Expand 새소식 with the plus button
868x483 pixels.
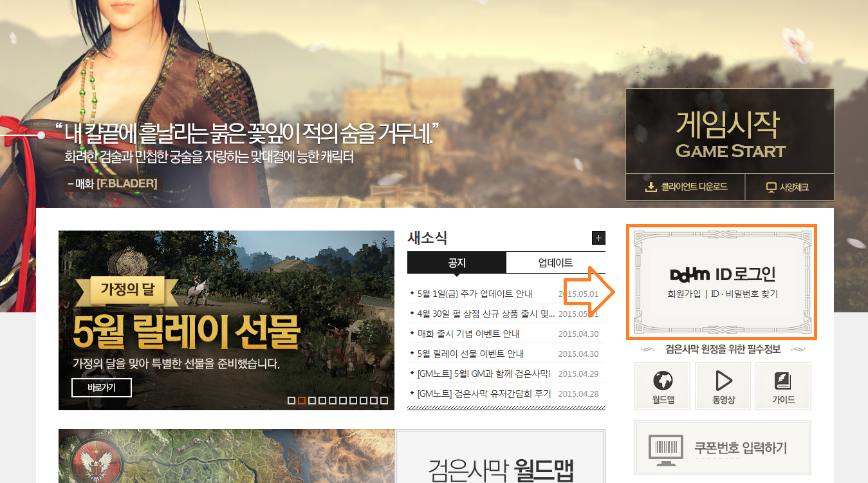pos(598,238)
